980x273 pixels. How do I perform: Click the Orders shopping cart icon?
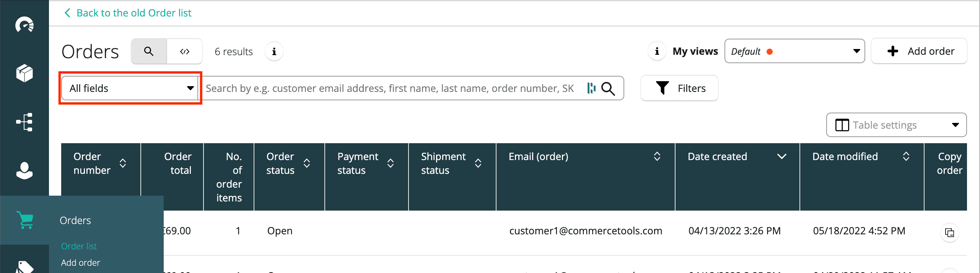pyautogui.click(x=25, y=220)
